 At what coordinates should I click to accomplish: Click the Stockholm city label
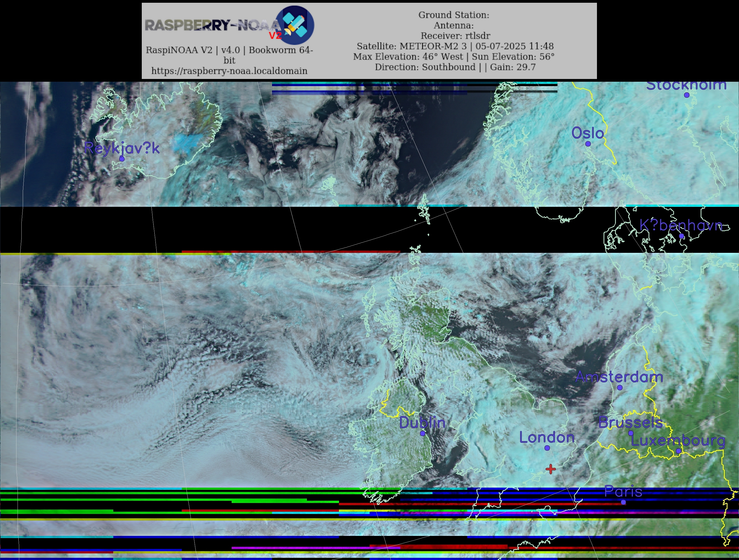click(x=687, y=85)
